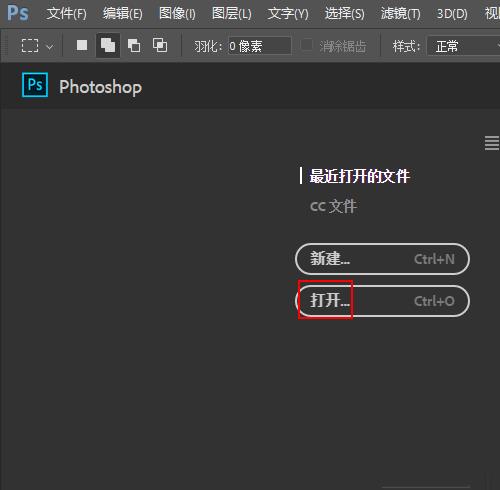The height and width of the screenshot is (490, 500).
Task: Click the Ps logo in the menu bar
Action: pos(18,13)
